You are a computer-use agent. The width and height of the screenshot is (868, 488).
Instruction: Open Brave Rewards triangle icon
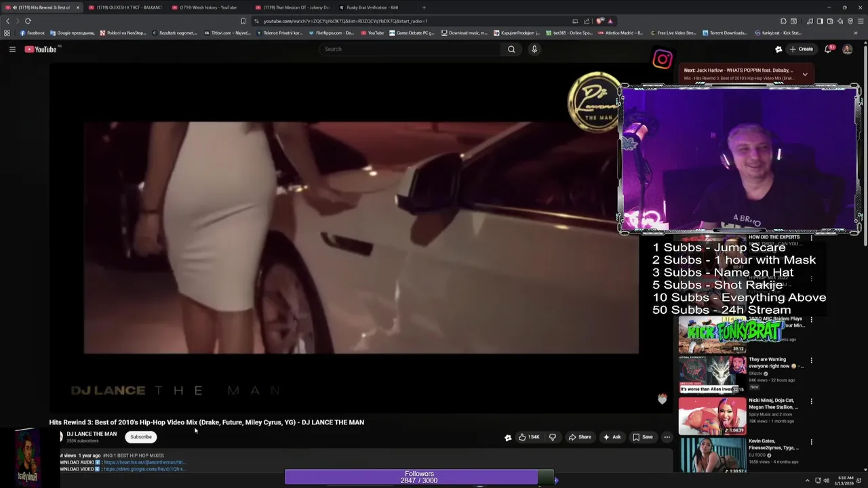pyautogui.click(x=610, y=21)
